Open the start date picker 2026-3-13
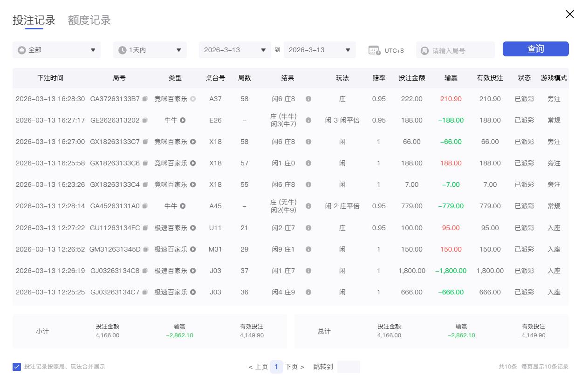Viewport: 588px width, 375px height. point(235,50)
